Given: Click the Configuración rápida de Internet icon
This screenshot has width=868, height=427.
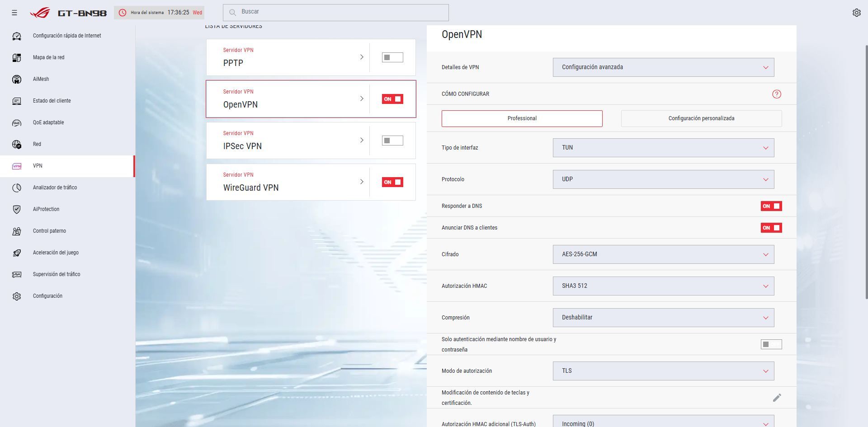Looking at the screenshot, I should 17,36.
